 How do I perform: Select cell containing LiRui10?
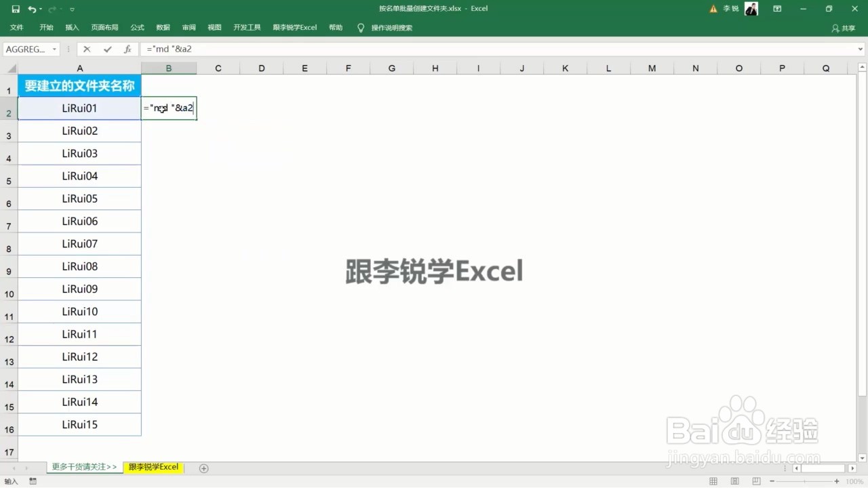pos(79,312)
